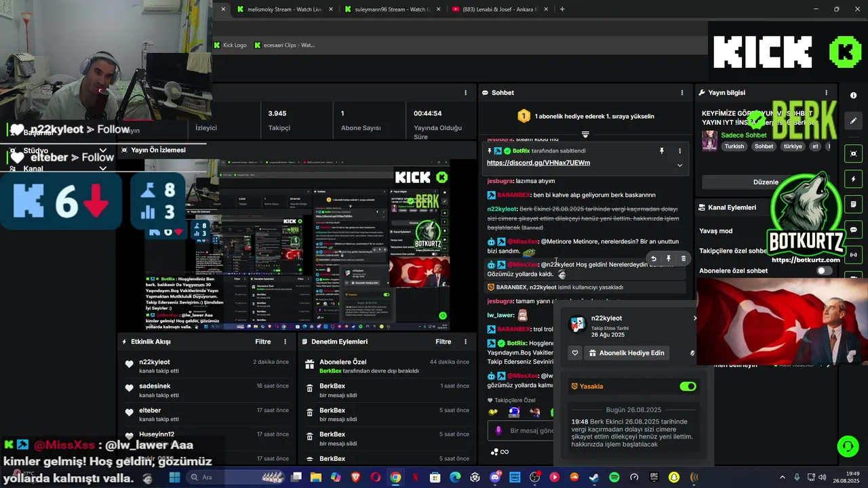
Task: Open Discord from the taskbar
Action: pyautogui.click(x=495, y=477)
